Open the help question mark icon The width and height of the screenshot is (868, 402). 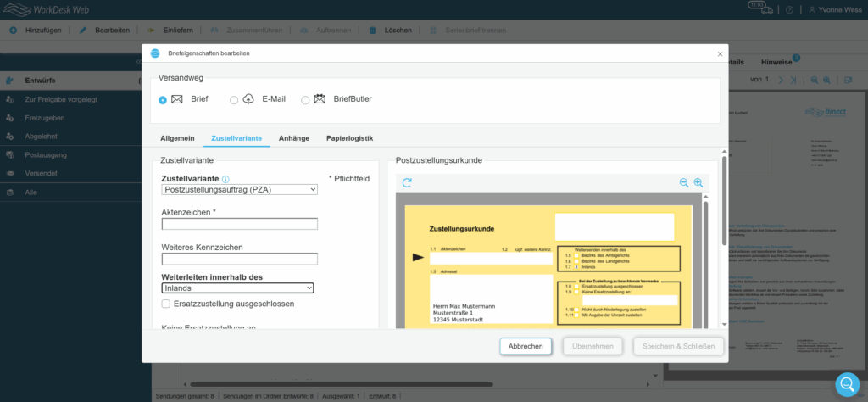tap(789, 9)
